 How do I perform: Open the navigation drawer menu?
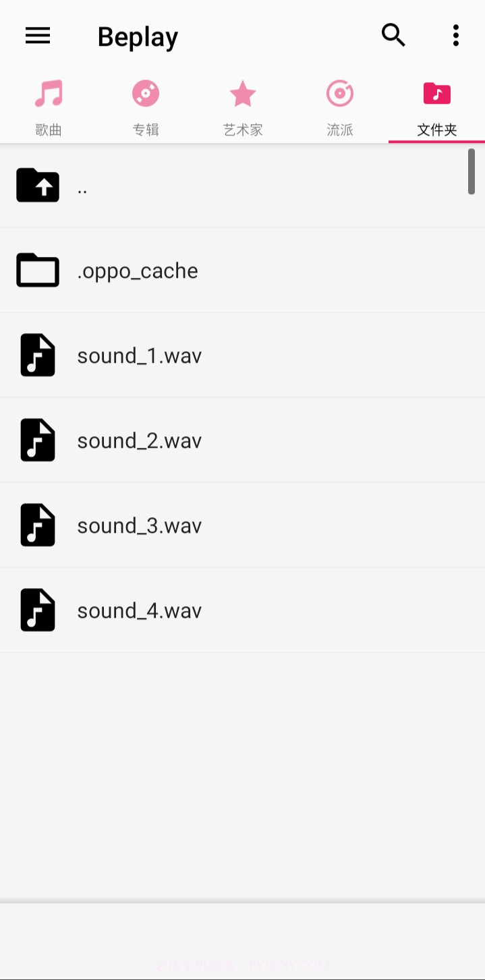[x=38, y=35]
